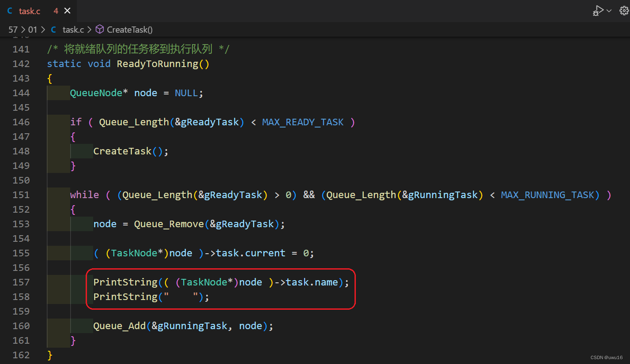Image resolution: width=630 pixels, height=364 pixels.
Task: Select line number 141 in the gutter
Action: 21,49
